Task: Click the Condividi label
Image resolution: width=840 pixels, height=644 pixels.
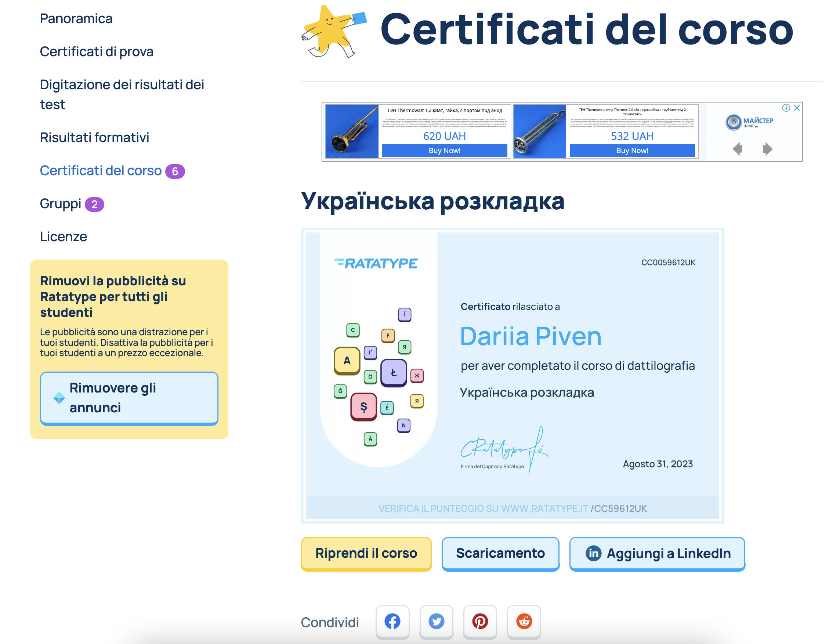Action: (x=330, y=622)
